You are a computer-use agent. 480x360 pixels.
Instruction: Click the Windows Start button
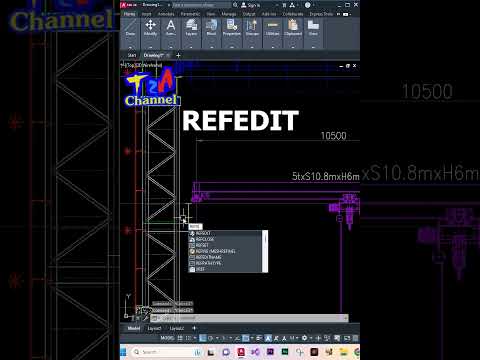pos(124,352)
